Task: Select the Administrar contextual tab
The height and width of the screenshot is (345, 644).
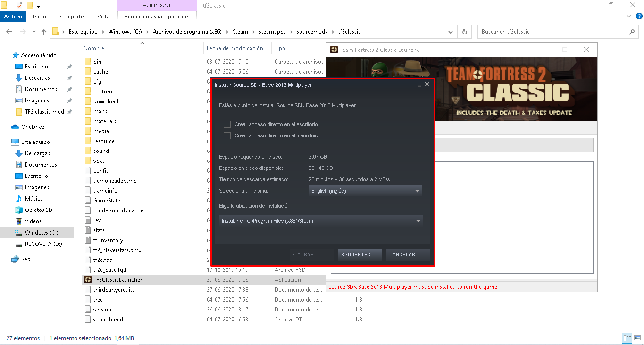Action: click(157, 5)
